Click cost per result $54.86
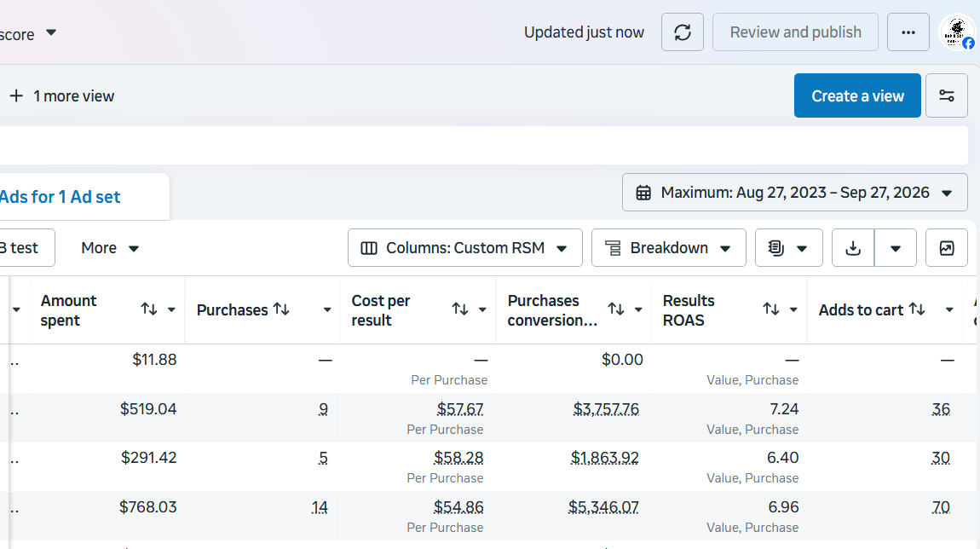This screenshot has width=980, height=549. (458, 507)
